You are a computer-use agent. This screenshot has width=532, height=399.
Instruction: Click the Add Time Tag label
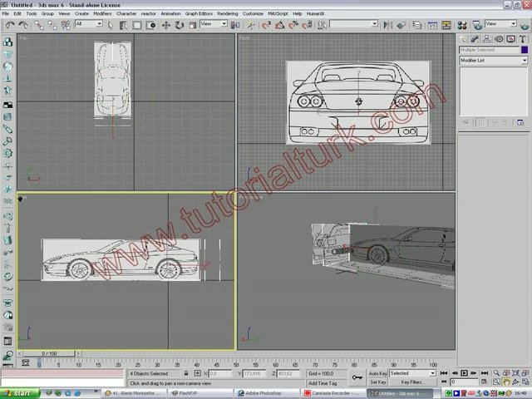click(323, 383)
